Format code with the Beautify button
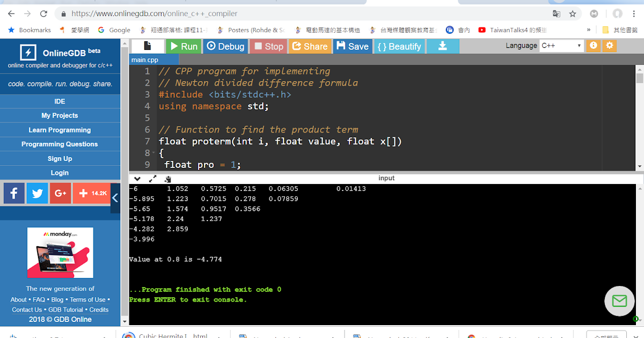Viewport: 644px width, 338px height. coord(399,47)
